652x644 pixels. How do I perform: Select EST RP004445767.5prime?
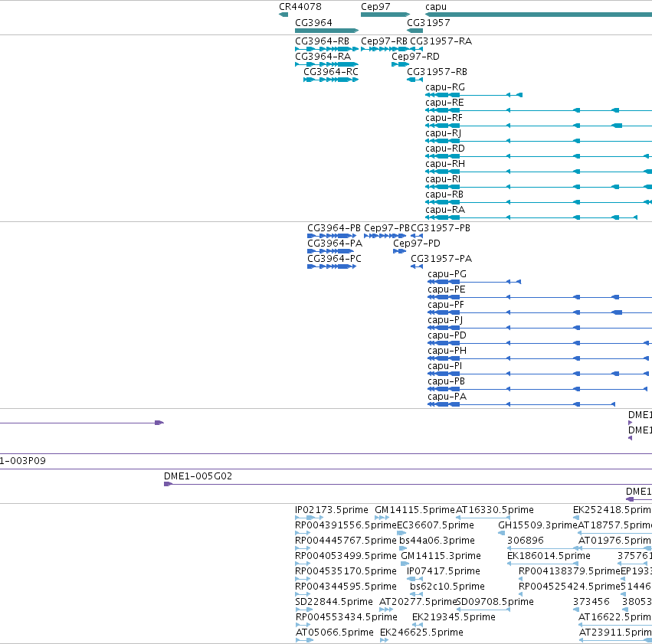click(346, 541)
